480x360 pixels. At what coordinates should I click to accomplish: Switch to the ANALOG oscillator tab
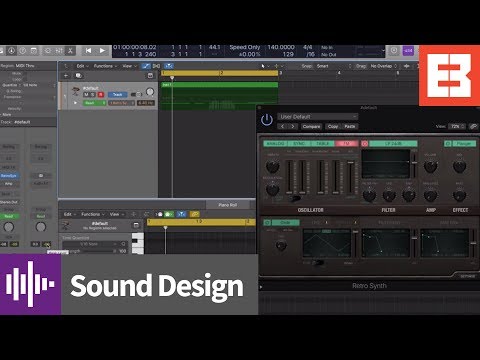275,144
